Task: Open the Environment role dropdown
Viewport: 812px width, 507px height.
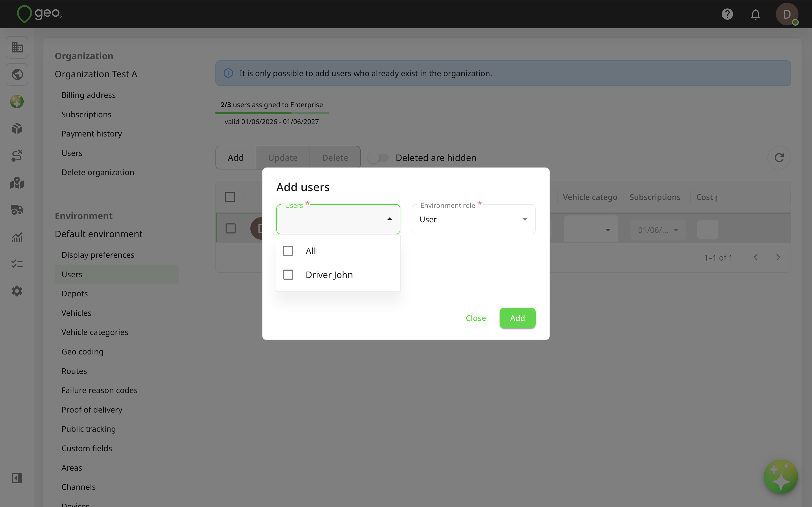Action: pos(473,219)
